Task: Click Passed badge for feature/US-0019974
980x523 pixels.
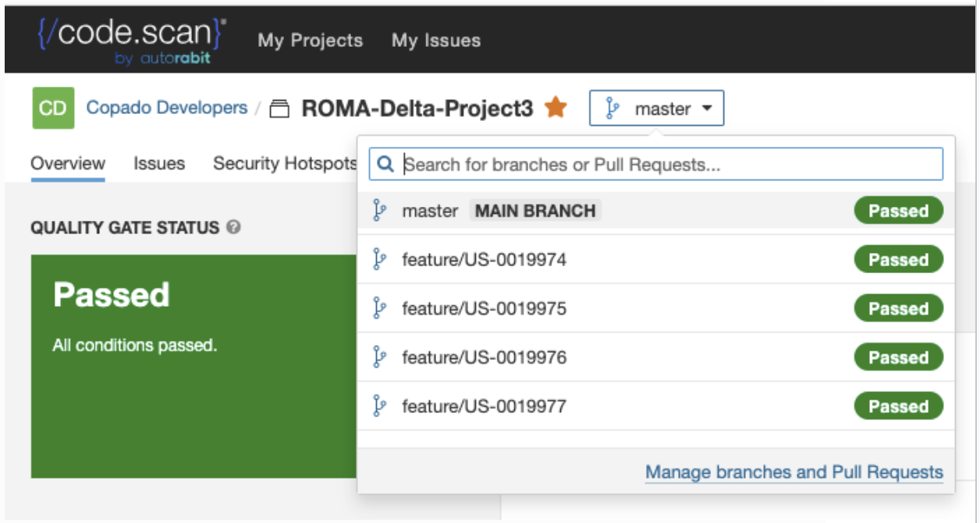Action: click(x=899, y=259)
